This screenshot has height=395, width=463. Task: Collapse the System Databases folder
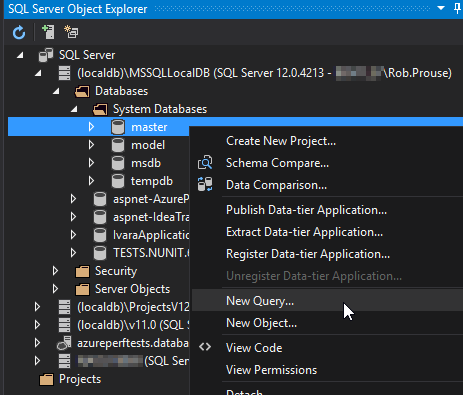coord(74,109)
